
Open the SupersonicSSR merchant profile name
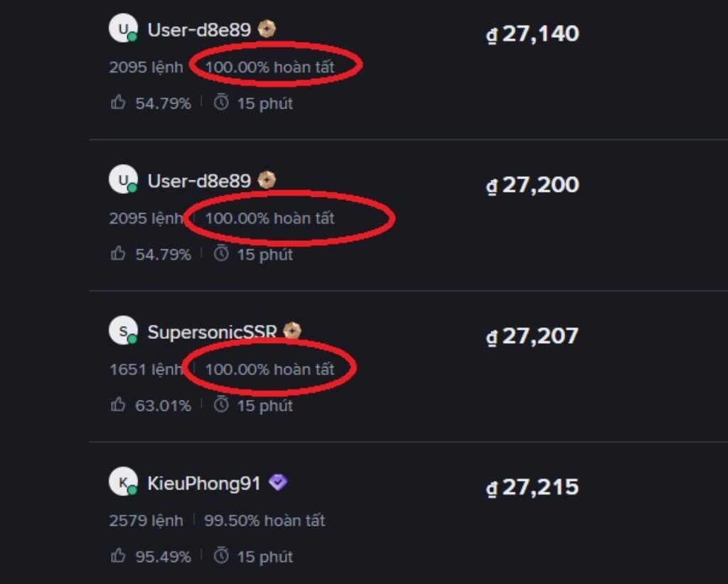coord(212,332)
